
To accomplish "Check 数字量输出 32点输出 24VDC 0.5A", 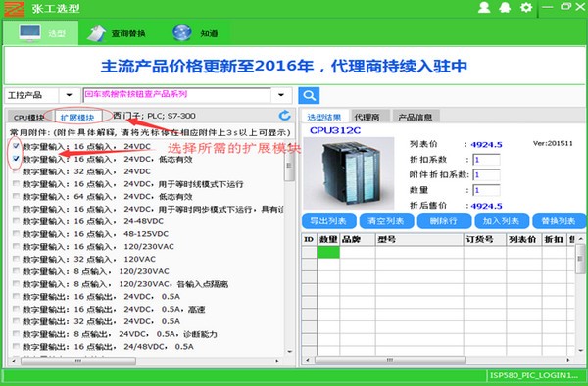I will point(16,321).
